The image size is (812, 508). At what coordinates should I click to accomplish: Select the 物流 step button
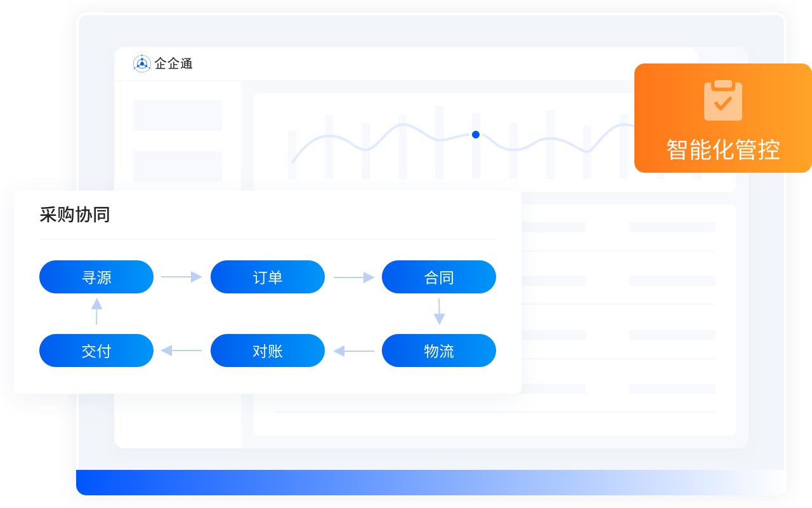pos(439,351)
